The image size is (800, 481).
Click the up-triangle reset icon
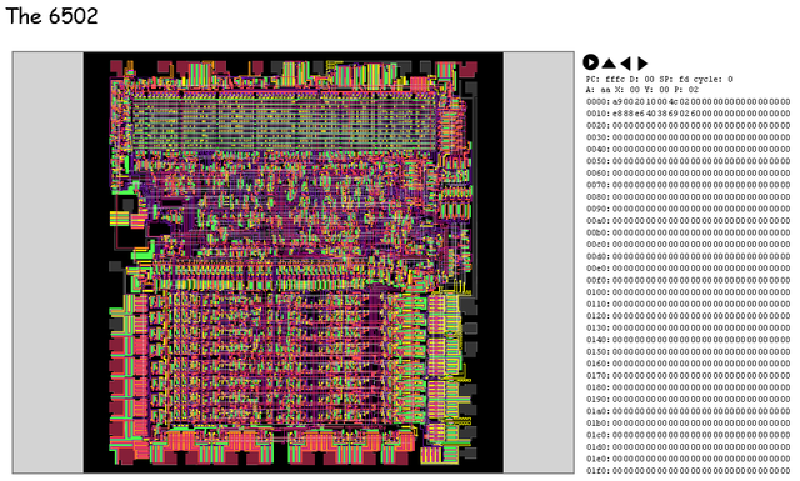click(608, 63)
